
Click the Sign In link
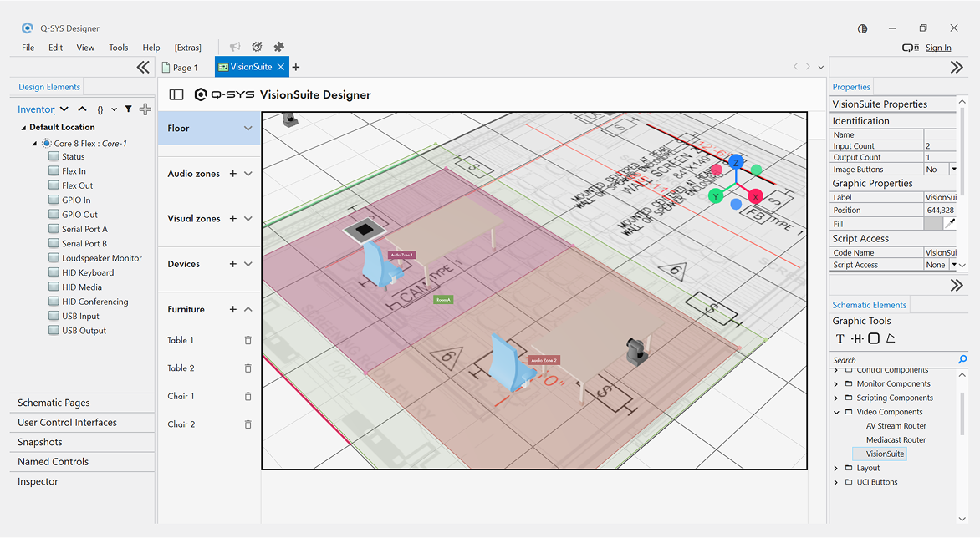click(938, 48)
